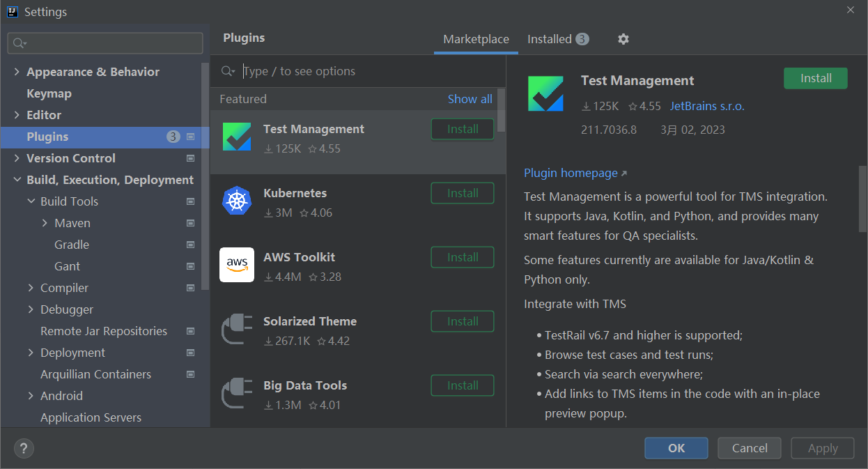
Task: Install the AWS Toolkit plugin
Action: (463, 257)
